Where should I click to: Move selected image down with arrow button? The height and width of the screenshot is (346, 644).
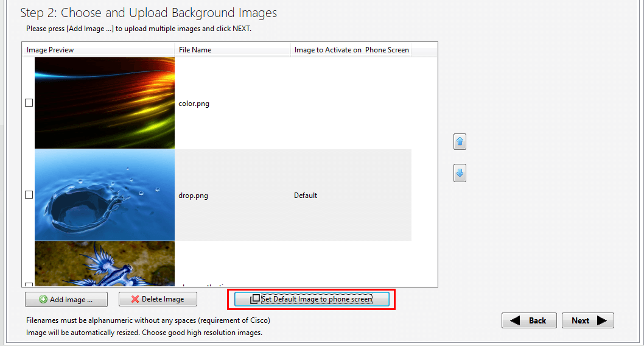[x=460, y=173]
